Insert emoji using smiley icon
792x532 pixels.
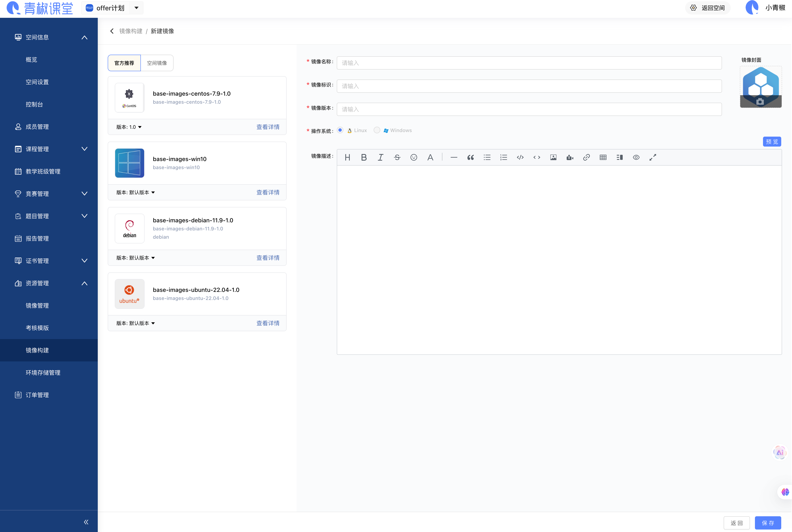(x=413, y=158)
